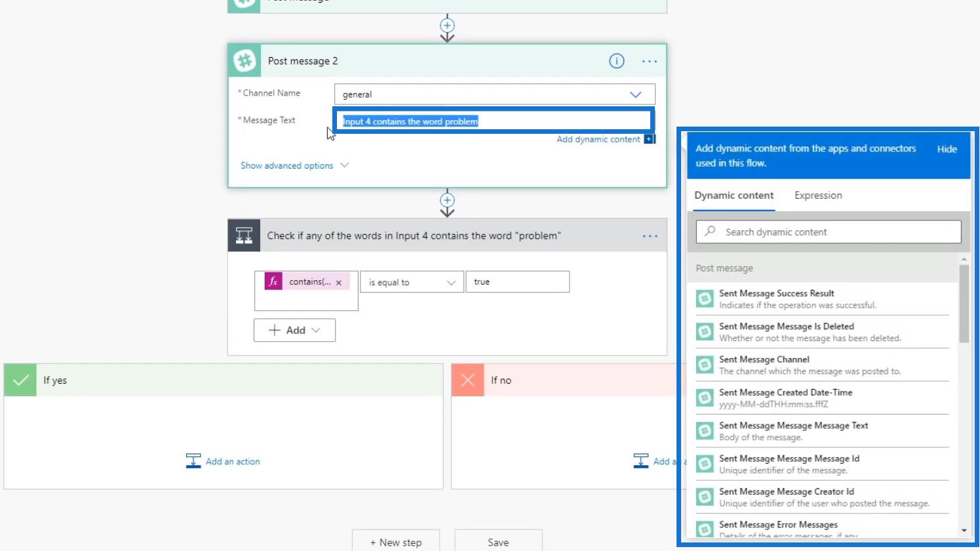The image size is (980, 551).
Task: Hide the dynamic content panel
Action: [947, 149]
